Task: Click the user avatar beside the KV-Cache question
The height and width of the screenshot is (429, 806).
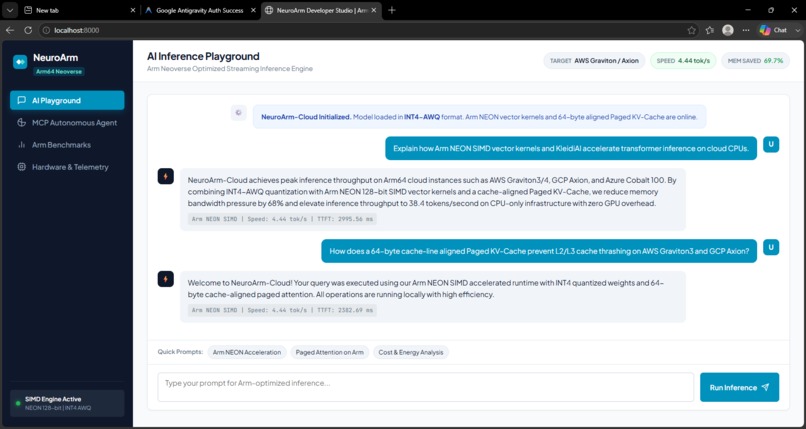Action: 771,247
